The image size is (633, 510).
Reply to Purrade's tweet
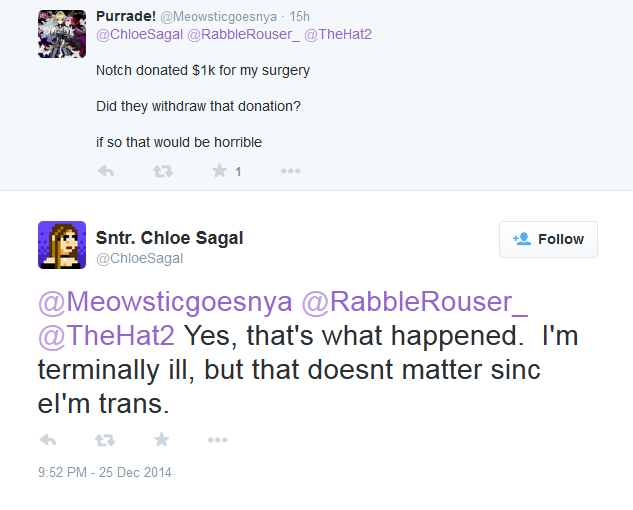tap(105, 171)
